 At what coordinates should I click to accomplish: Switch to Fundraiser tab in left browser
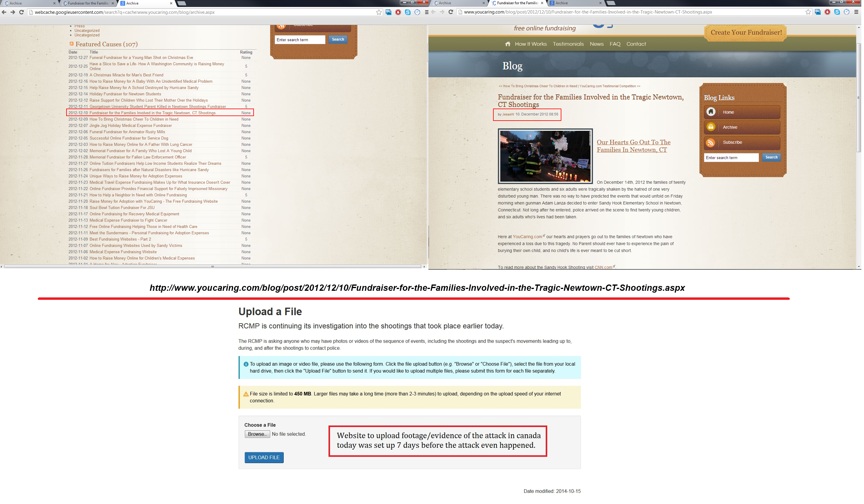(88, 3)
